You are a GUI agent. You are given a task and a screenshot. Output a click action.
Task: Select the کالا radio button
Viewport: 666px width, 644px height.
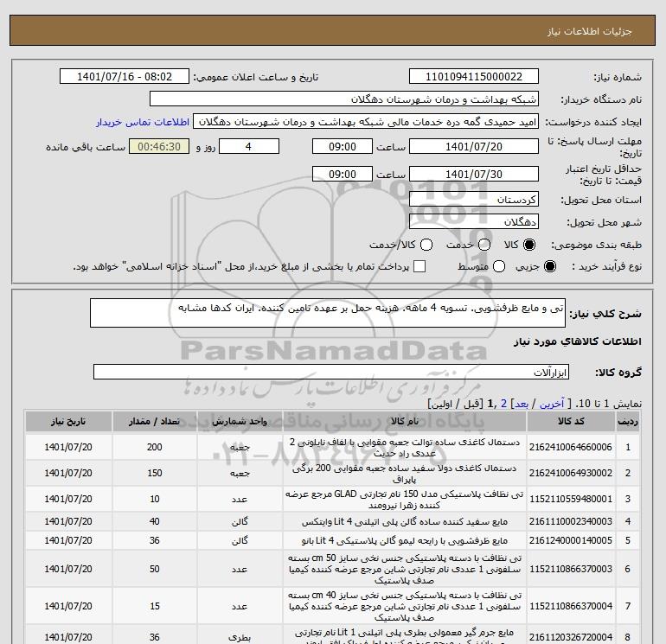(529, 245)
